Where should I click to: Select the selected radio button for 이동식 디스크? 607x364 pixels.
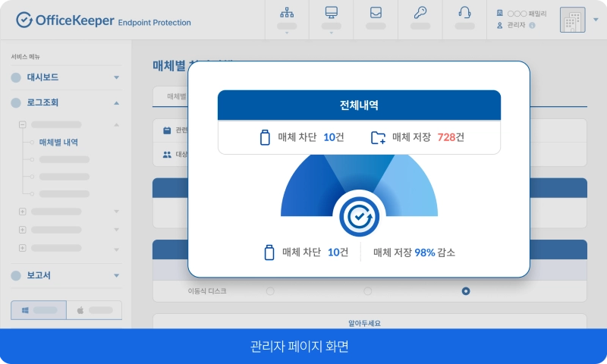(x=466, y=291)
